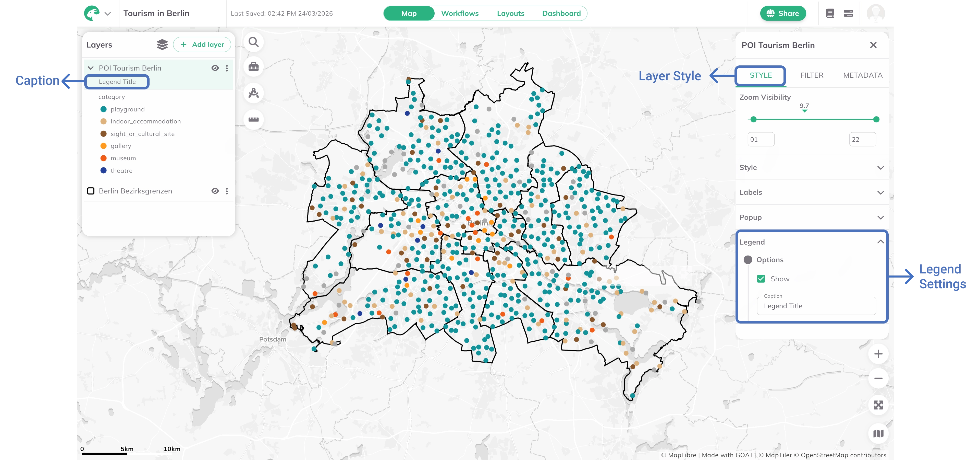Click the zoom out minus button
Viewport: 980px width, 460px height.
pos(878,378)
